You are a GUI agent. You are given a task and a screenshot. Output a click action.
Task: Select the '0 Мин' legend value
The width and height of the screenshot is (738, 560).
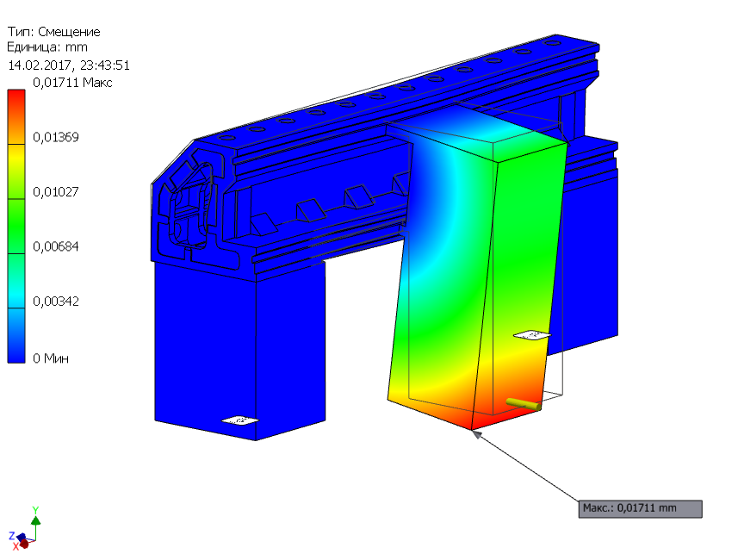coord(50,358)
